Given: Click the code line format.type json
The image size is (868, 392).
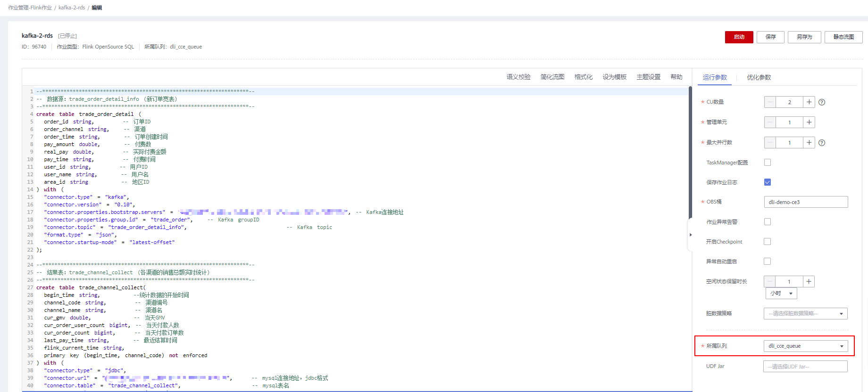Looking at the screenshot, I should click(x=80, y=235).
